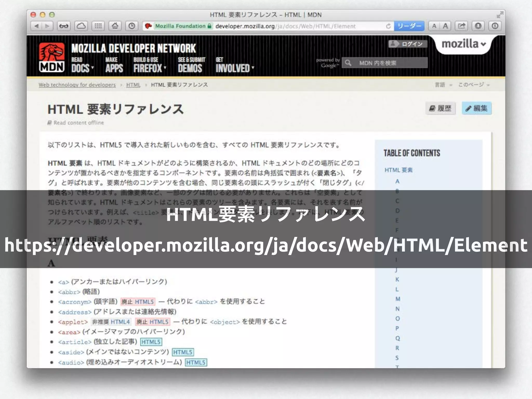
Task: Expand GET INVOLVED dropdown
Action: (x=235, y=65)
